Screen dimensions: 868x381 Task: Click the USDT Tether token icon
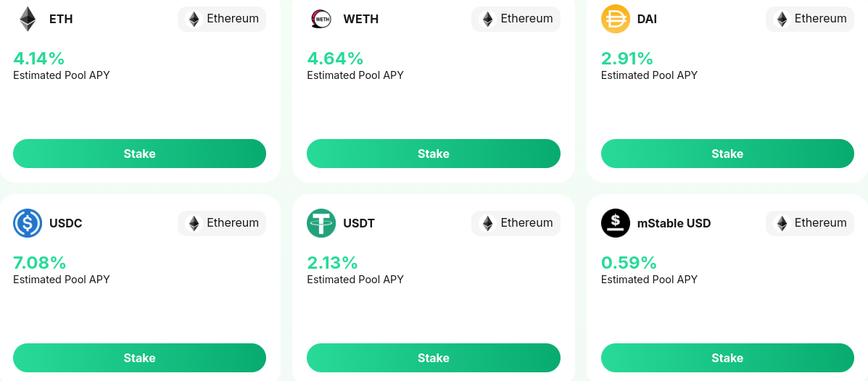click(x=321, y=223)
